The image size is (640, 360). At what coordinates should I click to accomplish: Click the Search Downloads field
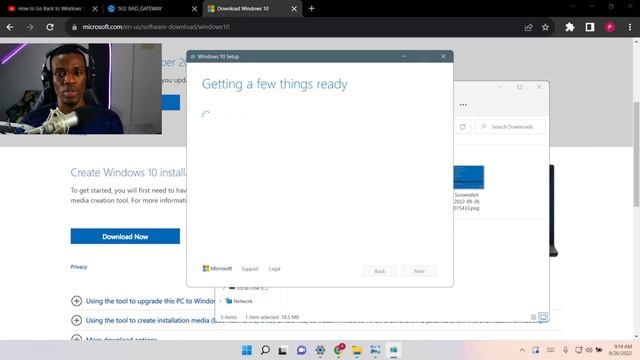(x=510, y=127)
